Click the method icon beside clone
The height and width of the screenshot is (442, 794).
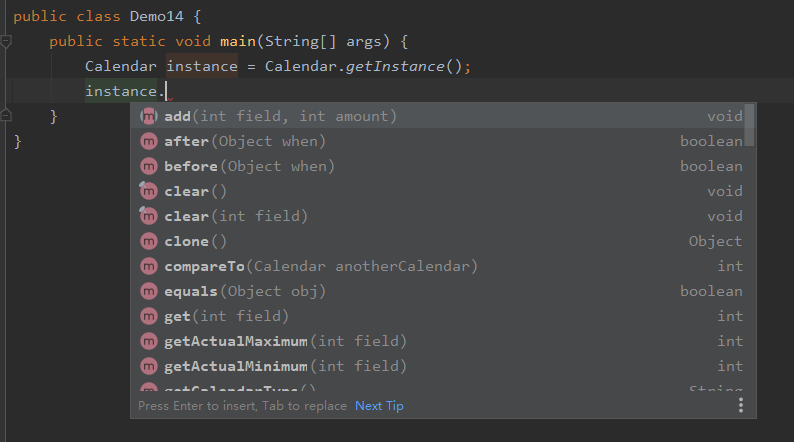[x=149, y=241]
